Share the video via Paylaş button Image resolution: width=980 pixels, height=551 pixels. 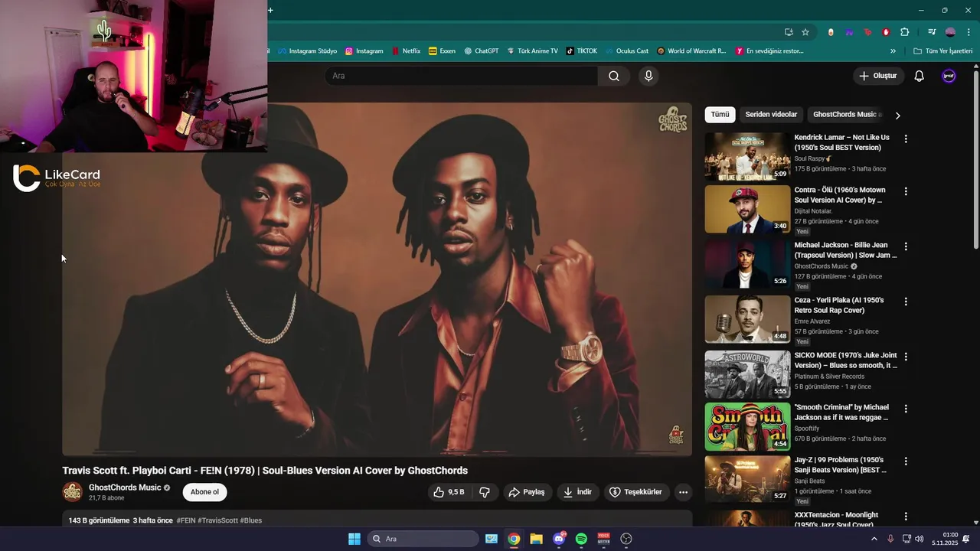pos(527,492)
